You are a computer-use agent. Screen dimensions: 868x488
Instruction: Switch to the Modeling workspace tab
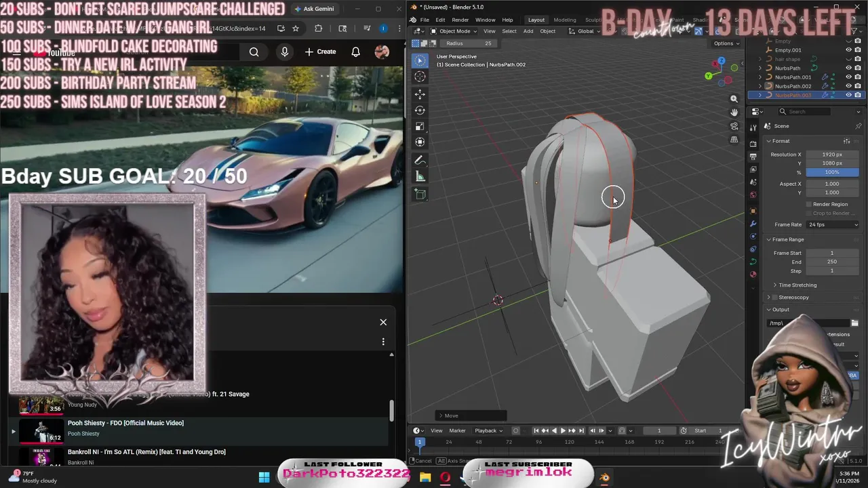565,20
